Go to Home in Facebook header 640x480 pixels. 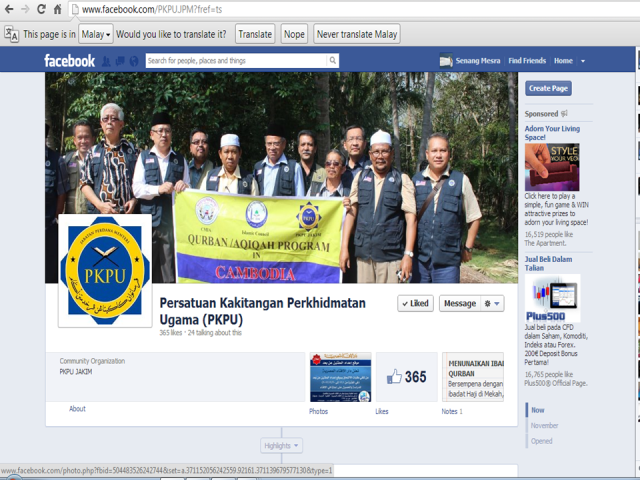pos(563,61)
